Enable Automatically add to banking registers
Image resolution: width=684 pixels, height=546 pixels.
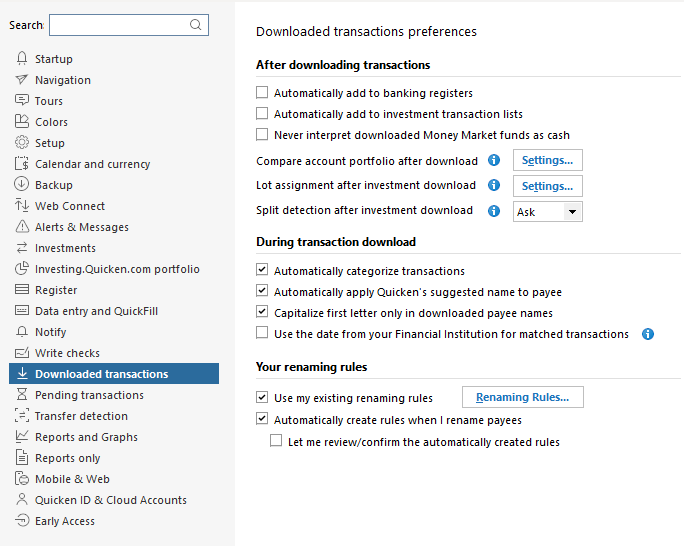tap(263, 93)
